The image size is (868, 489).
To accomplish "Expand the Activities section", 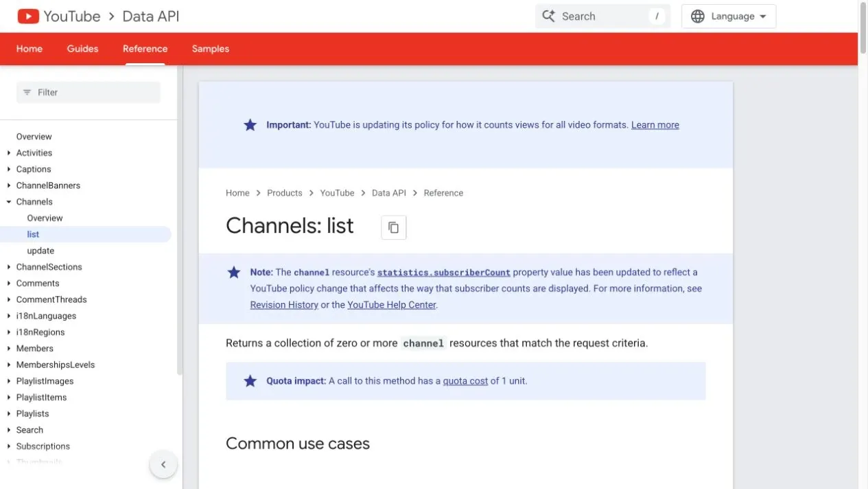I will click(9, 153).
